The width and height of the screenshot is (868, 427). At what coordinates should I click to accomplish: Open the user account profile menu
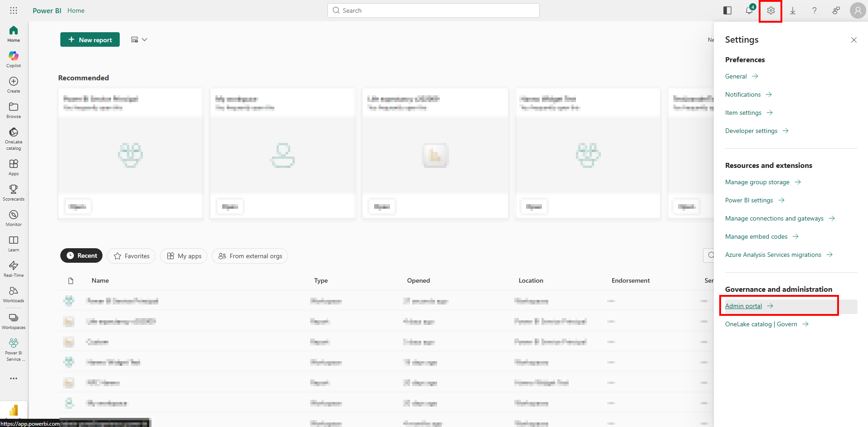coord(858,10)
